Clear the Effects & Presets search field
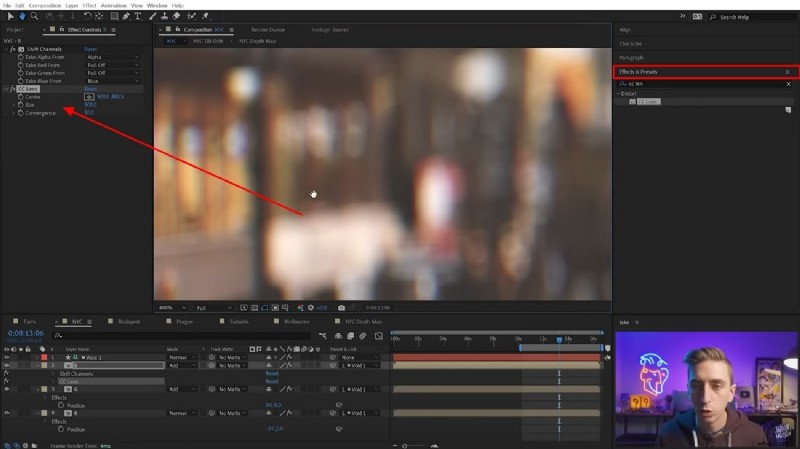Screen dimensions: 800x449 pos(788,84)
